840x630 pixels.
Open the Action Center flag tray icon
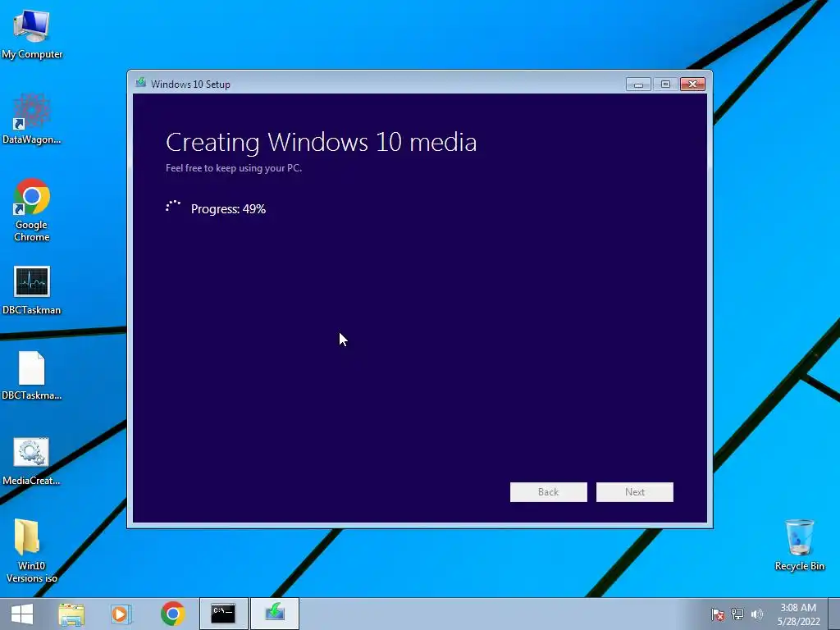[x=718, y=614]
